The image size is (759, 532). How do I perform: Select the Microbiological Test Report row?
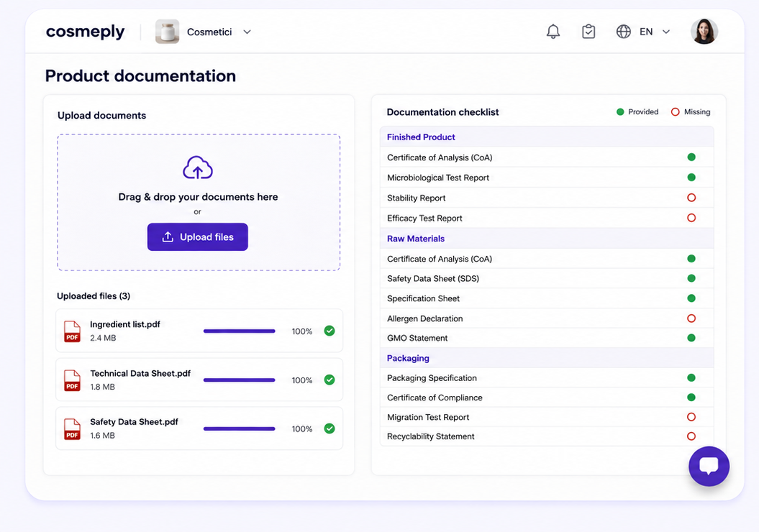click(547, 178)
